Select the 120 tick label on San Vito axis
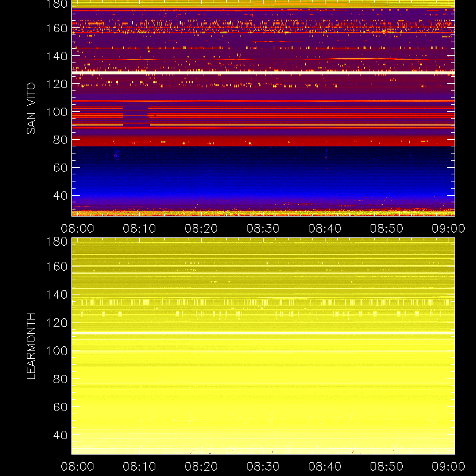Viewport: 476px width, 476px height. [x=57, y=84]
